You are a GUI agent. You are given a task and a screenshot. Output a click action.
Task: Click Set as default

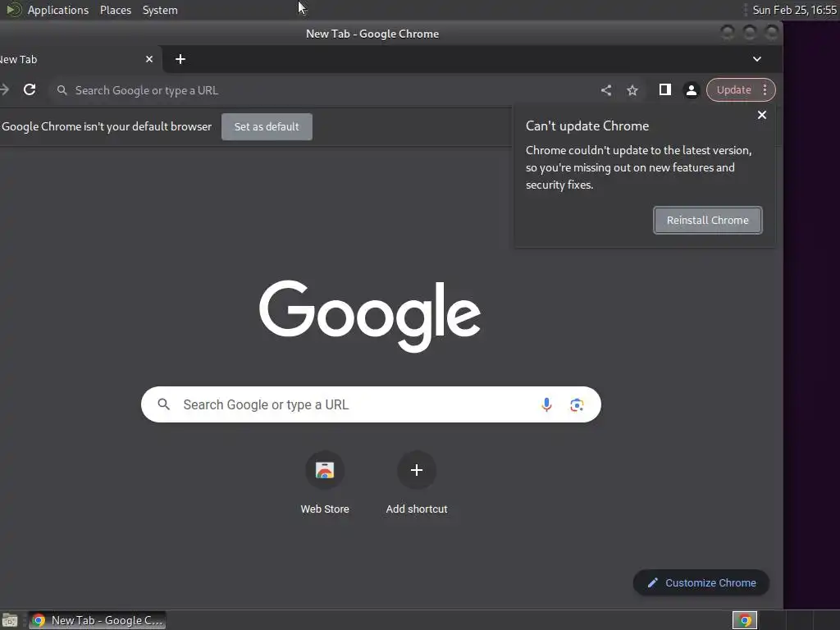pyautogui.click(x=267, y=126)
